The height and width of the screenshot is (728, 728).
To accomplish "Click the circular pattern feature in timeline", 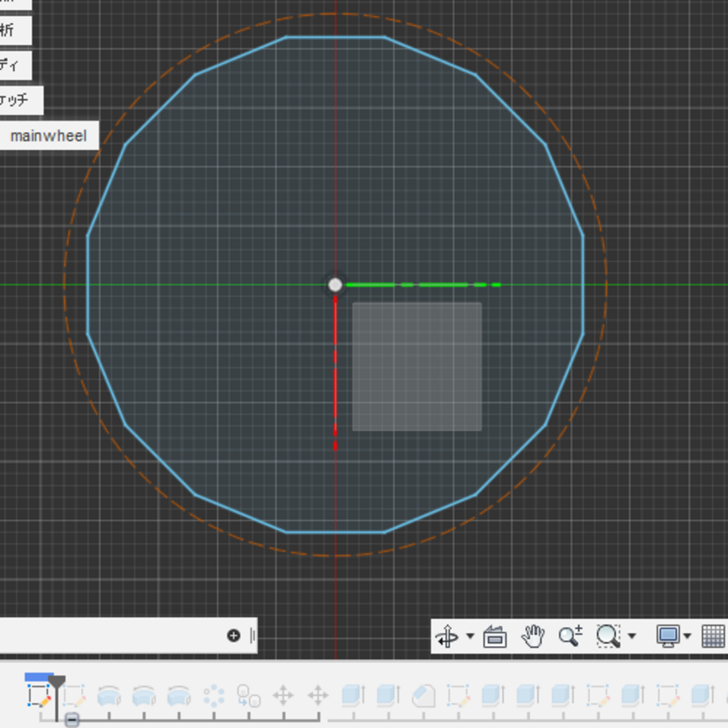I will tap(213, 696).
